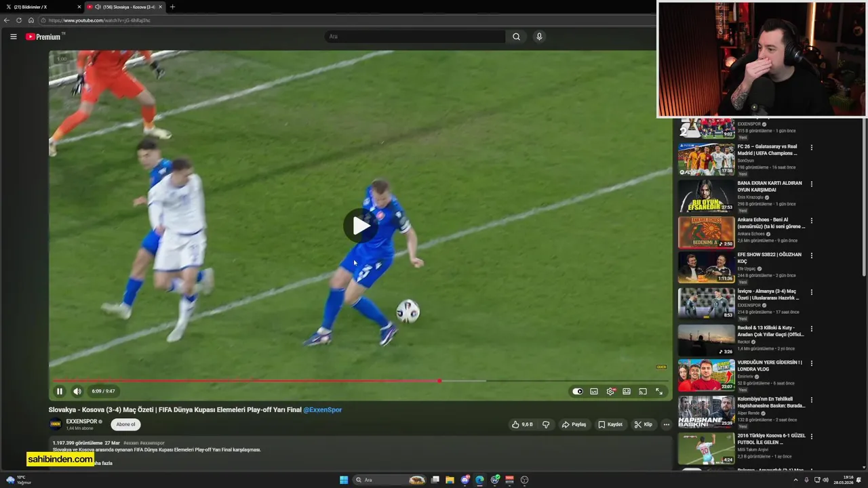The image size is (868, 488).
Task: Open a new browser tab plus
Action: point(172,7)
